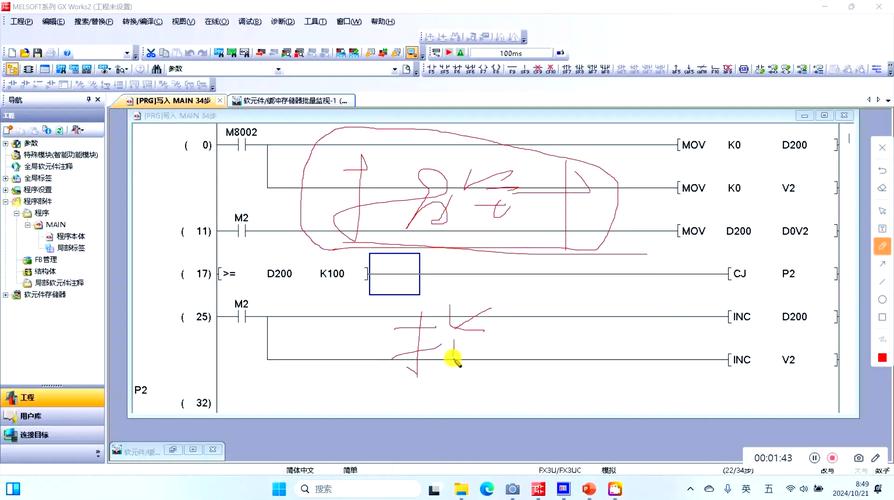Viewport: 894px width, 500px height.
Task: Click the Cut scissors icon
Action: [151, 53]
